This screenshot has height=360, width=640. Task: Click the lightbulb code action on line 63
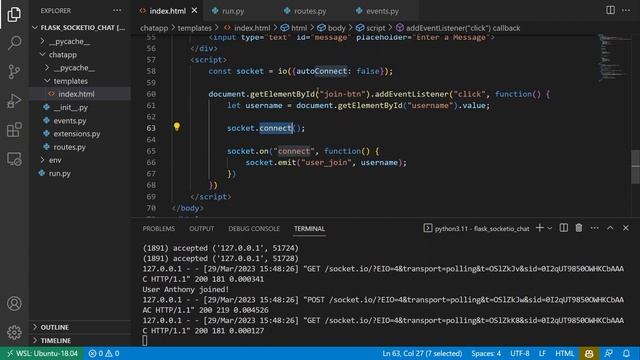point(177,127)
